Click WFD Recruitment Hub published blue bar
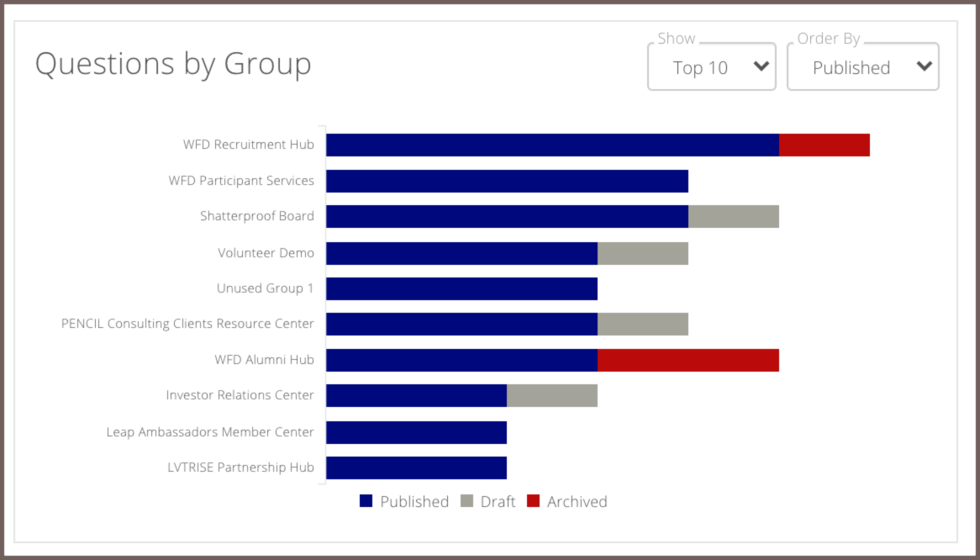This screenshot has width=980, height=560. point(552,145)
